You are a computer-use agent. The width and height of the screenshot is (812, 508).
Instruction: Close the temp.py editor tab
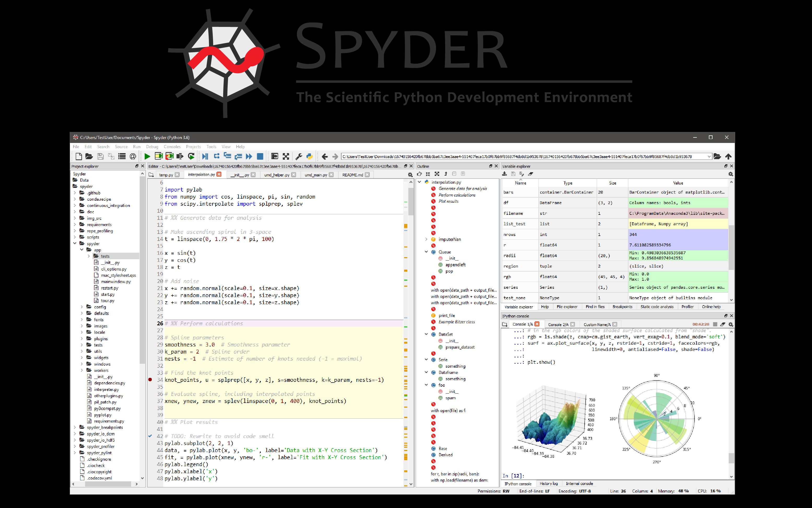(177, 175)
